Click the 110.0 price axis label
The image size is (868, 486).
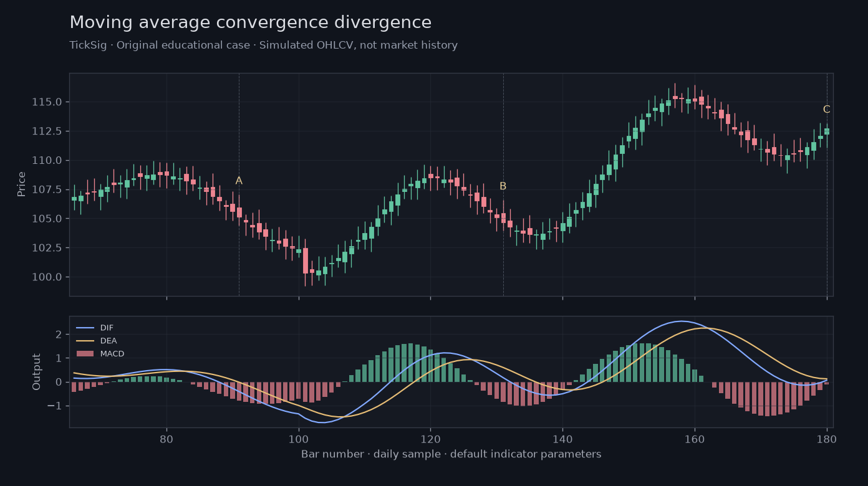pos(47,160)
